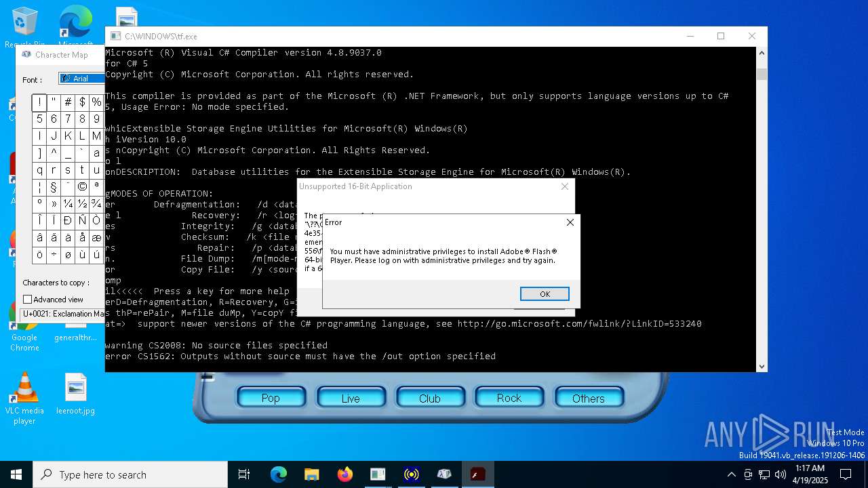
Task: Pick the ¾ fraction character in Character Map
Action: click(x=96, y=204)
